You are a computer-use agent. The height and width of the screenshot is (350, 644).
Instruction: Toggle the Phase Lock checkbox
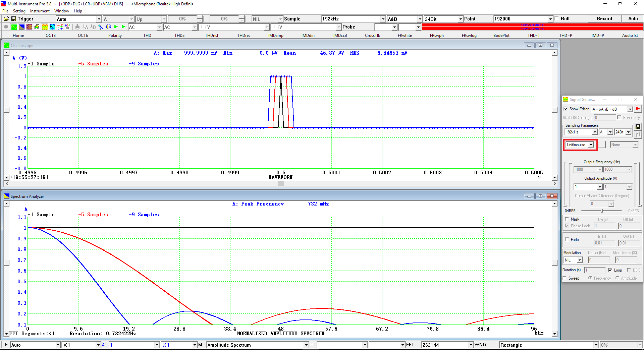tap(567, 226)
